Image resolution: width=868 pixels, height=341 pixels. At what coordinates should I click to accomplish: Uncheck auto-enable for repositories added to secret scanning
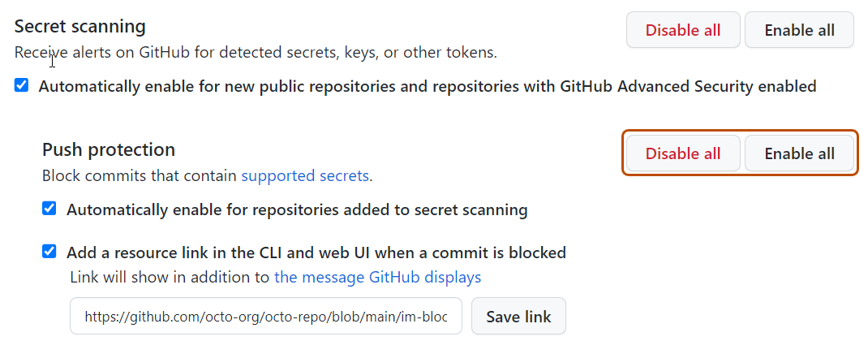(49, 209)
